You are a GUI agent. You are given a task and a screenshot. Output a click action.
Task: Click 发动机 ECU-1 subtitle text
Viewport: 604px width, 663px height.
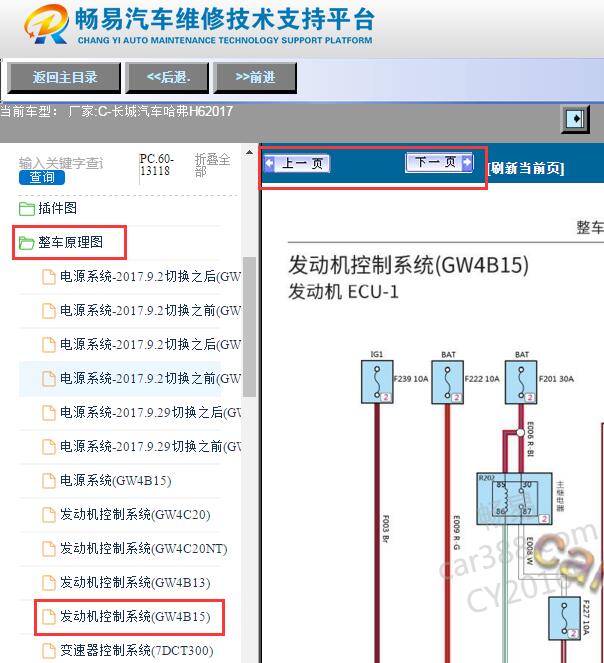pos(343,292)
